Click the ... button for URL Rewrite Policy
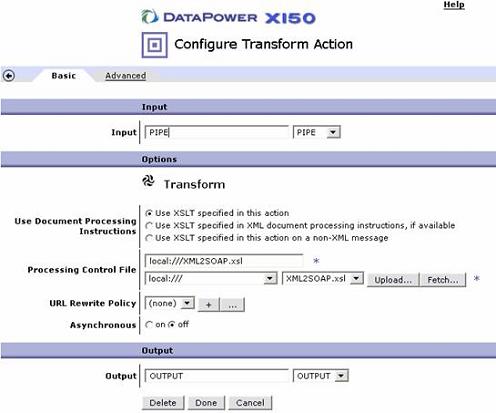 tap(233, 305)
